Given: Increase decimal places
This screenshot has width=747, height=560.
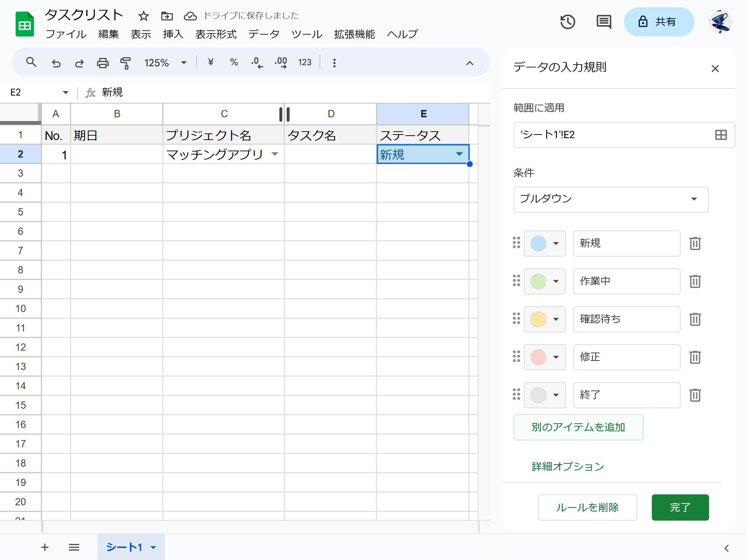Looking at the screenshot, I should pyautogui.click(x=281, y=63).
